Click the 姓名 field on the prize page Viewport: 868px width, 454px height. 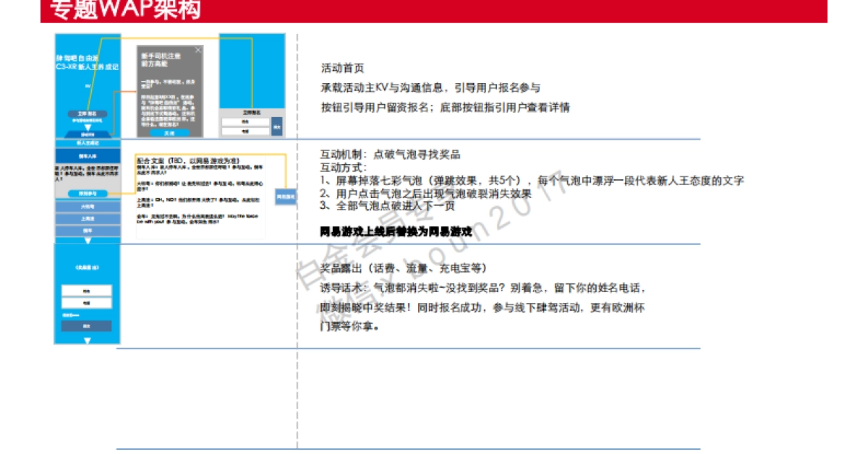[87, 291]
